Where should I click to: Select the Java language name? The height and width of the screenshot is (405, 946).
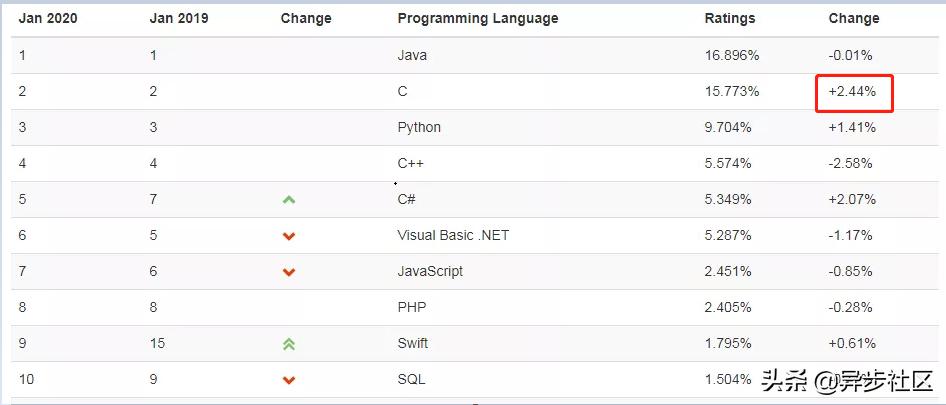(412, 55)
